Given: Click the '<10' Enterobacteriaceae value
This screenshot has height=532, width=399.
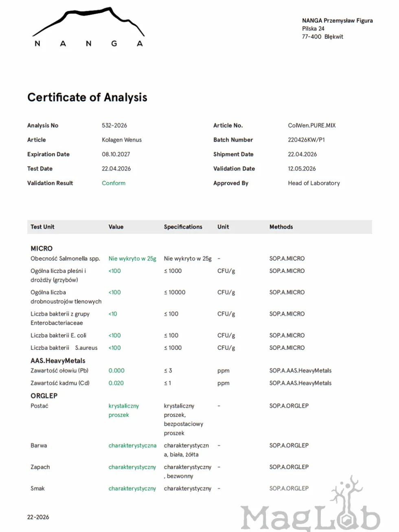Looking at the screenshot, I should 113,314.
